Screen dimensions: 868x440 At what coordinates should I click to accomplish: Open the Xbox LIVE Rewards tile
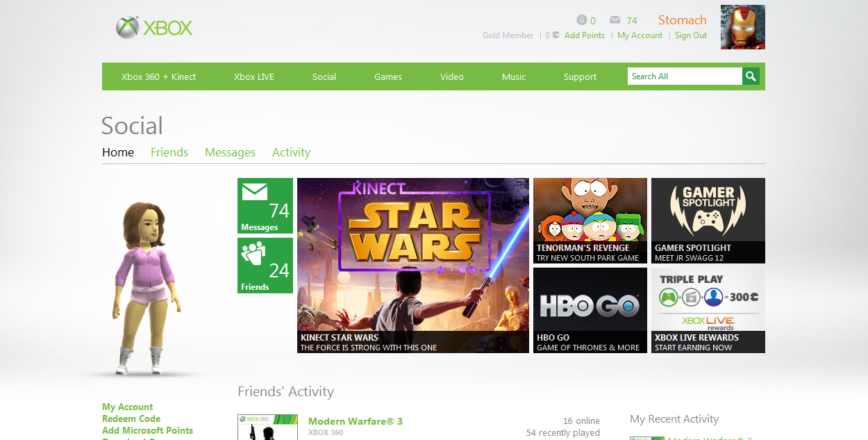pos(708,311)
